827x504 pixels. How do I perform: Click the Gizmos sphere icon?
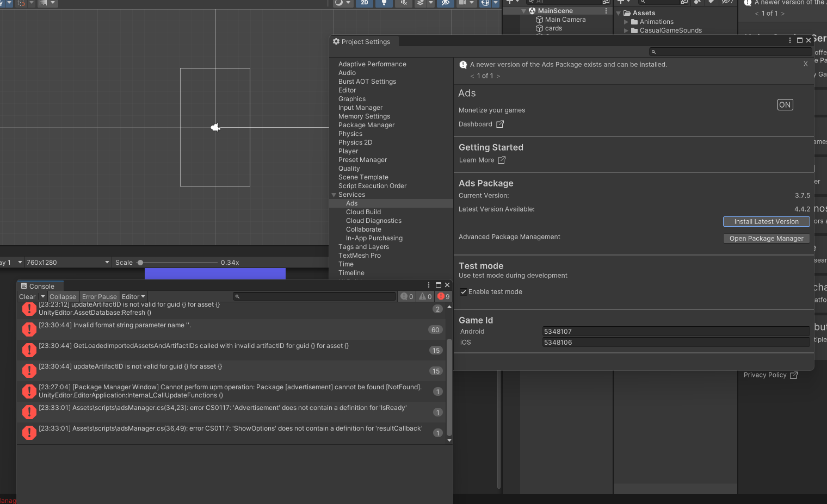pos(485,3)
